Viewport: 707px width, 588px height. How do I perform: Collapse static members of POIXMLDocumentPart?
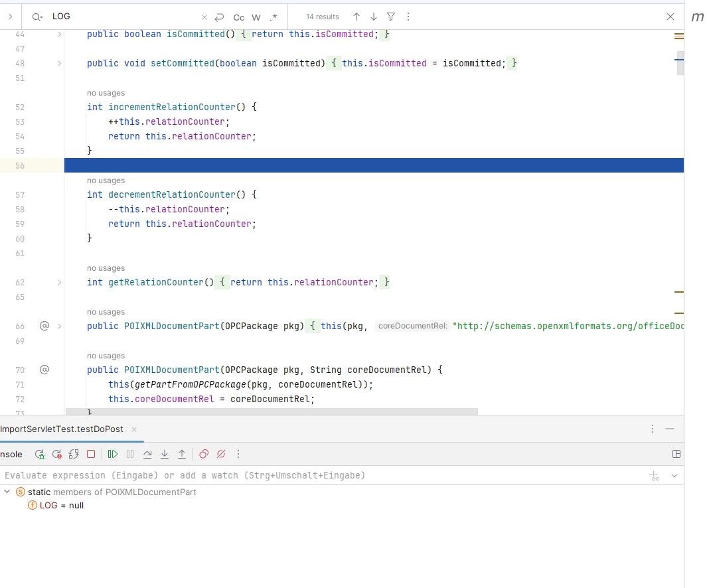[7, 492]
